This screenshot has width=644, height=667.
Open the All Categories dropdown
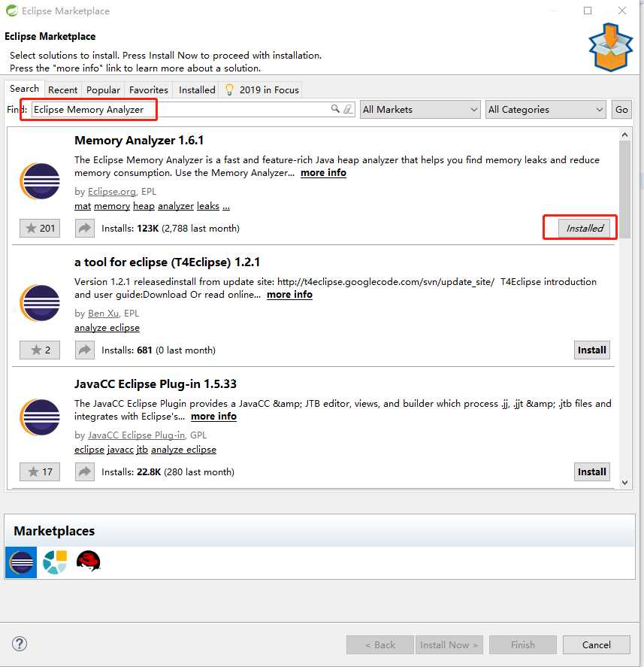pos(546,109)
